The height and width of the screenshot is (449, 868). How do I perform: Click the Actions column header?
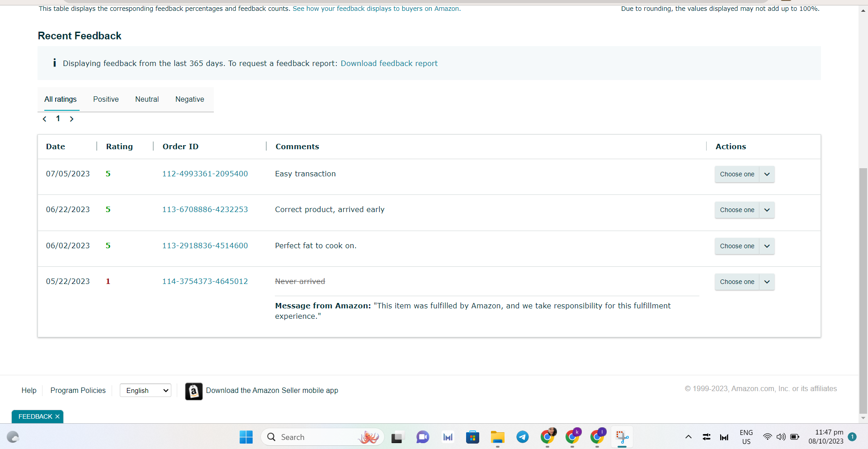click(731, 147)
